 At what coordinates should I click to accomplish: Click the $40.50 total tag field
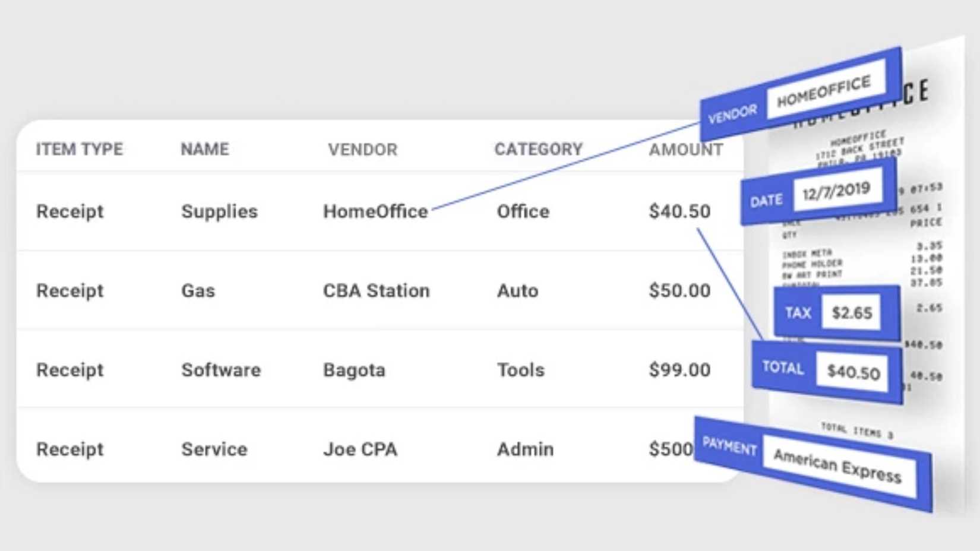tap(853, 372)
